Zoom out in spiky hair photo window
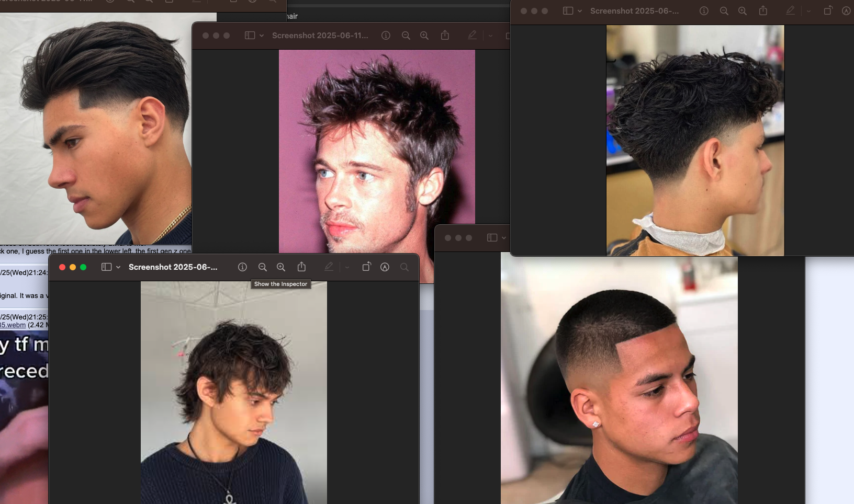The width and height of the screenshot is (854, 504). 406,36
